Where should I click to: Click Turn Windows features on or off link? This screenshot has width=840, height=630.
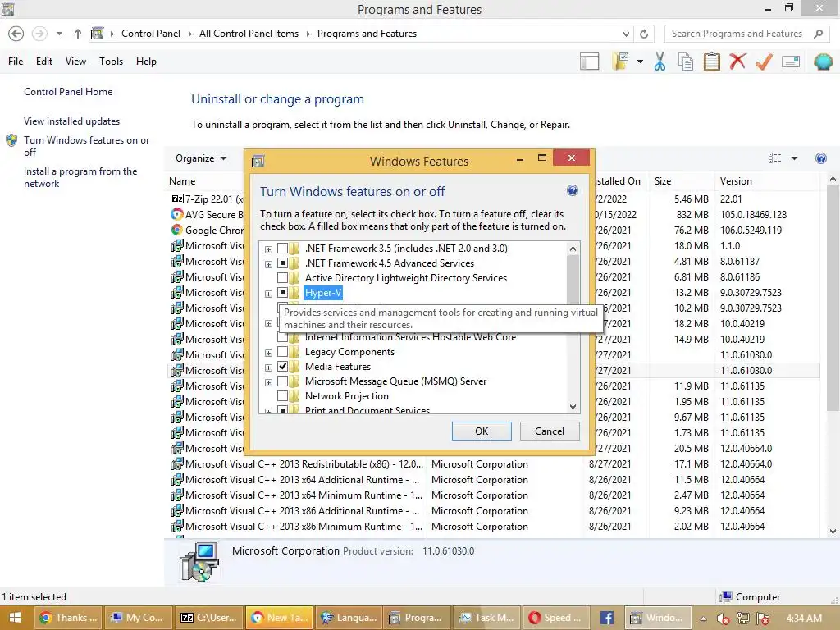click(86, 146)
